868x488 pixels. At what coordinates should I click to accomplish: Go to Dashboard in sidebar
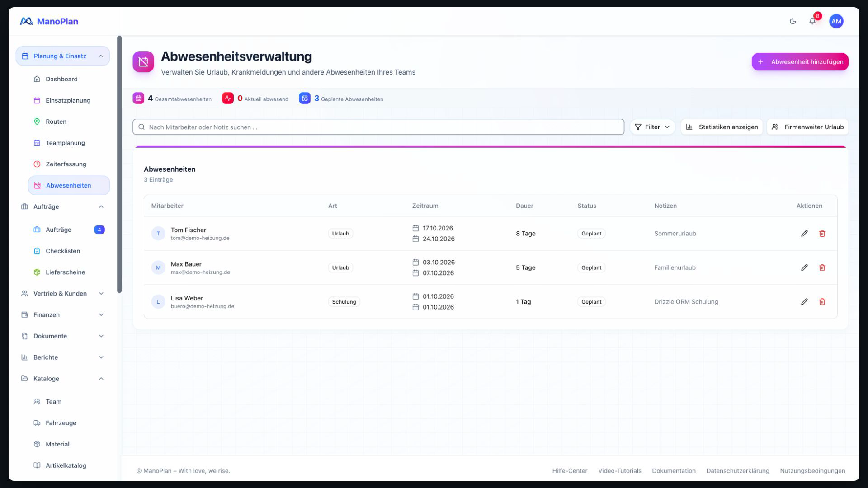click(x=69, y=79)
